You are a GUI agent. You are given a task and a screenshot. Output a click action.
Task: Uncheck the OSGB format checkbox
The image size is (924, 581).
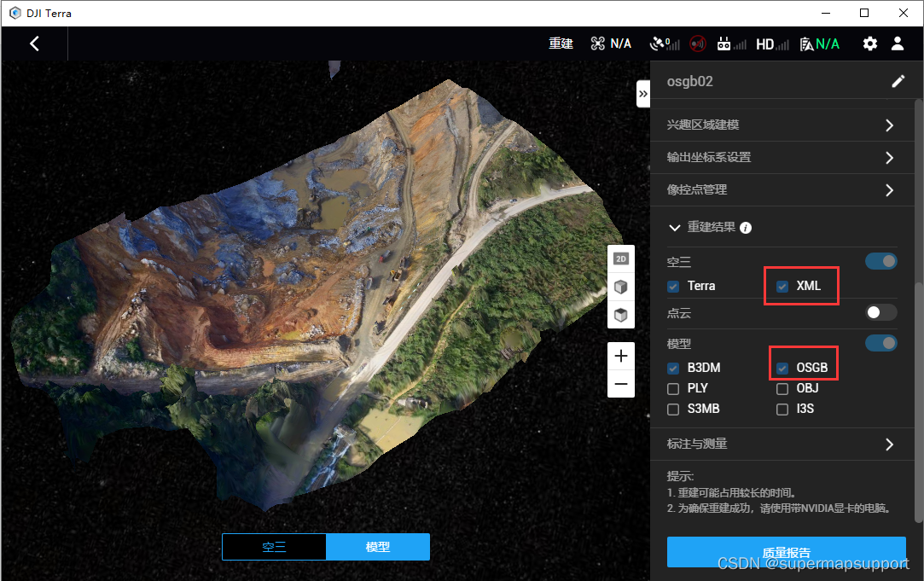tap(782, 369)
